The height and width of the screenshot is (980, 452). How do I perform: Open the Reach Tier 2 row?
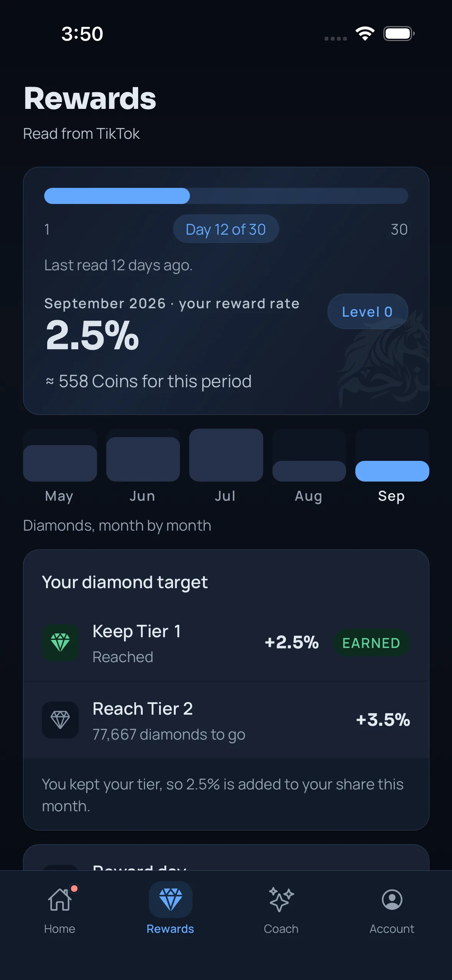pos(226,720)
